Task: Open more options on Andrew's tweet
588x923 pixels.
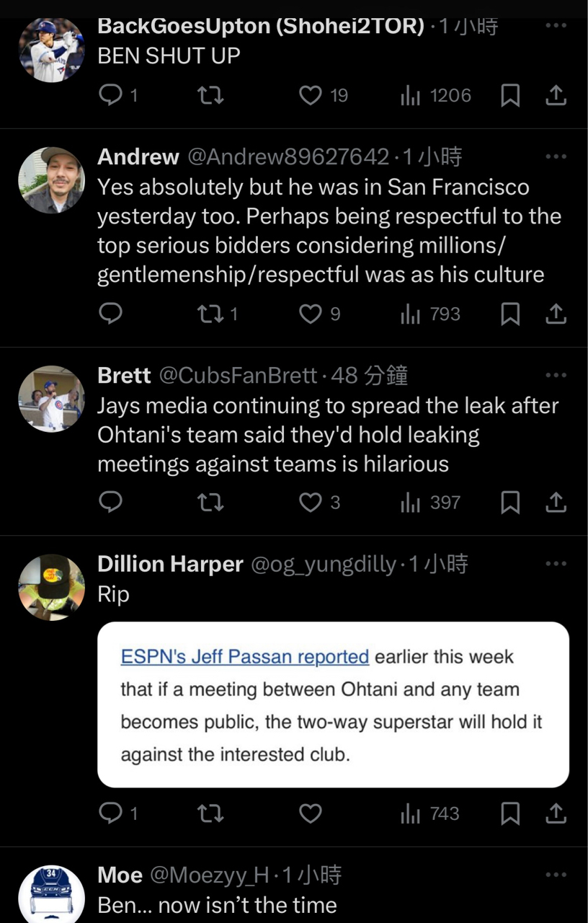Action: point(556,156)
